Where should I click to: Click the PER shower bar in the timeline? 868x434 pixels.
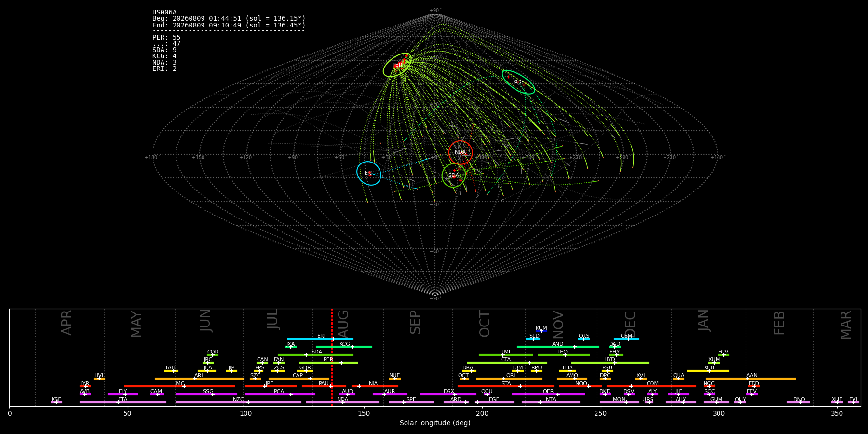(x=328, y=363)
